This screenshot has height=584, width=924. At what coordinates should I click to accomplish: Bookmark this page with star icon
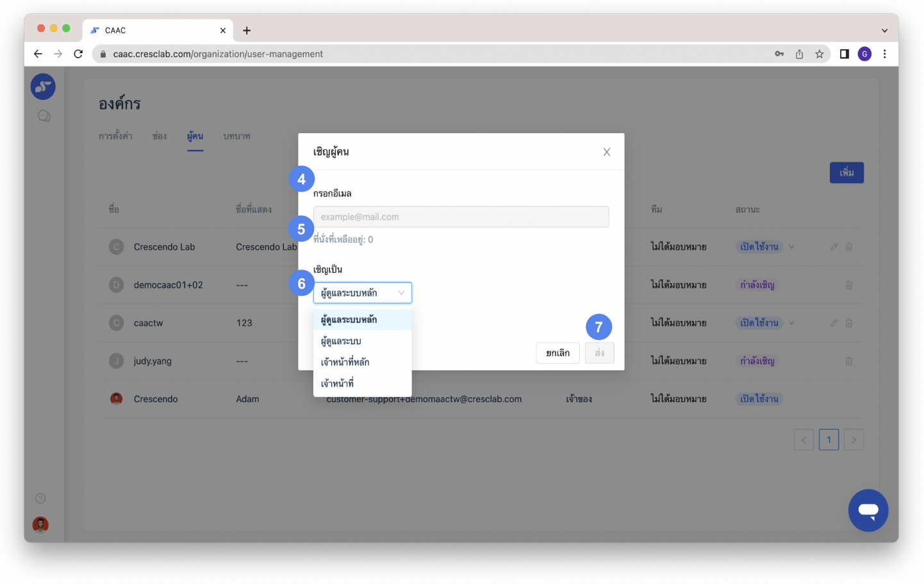pos(819,54)
